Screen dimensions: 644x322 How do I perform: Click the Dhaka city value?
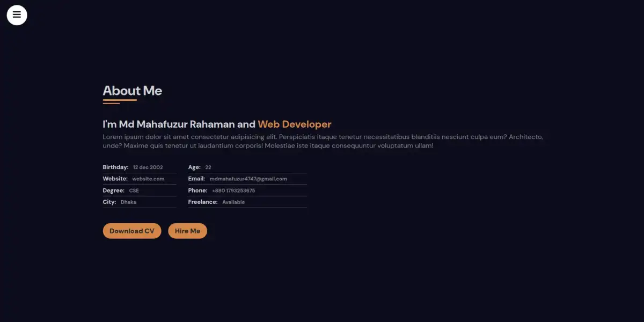(x=129, y=202)
